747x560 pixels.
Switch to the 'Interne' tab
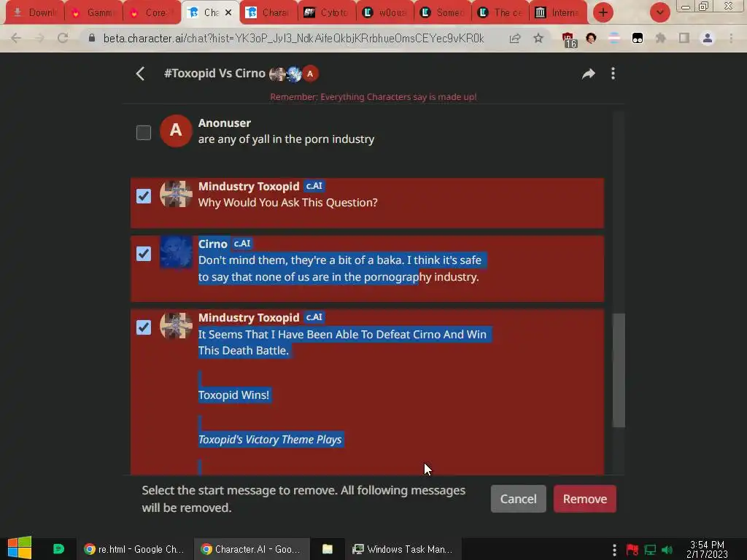(x=560, y=12)
